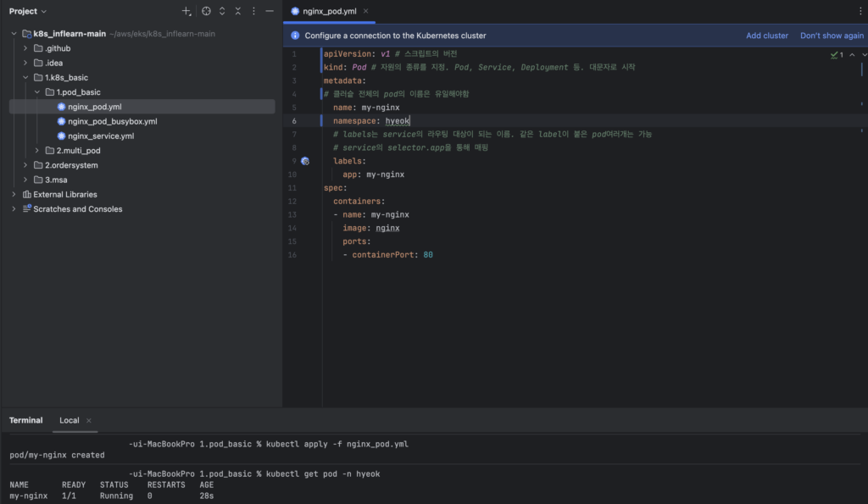Click the Don't show again link
This screenshot has height=504, width=868.
pos(832,36)
